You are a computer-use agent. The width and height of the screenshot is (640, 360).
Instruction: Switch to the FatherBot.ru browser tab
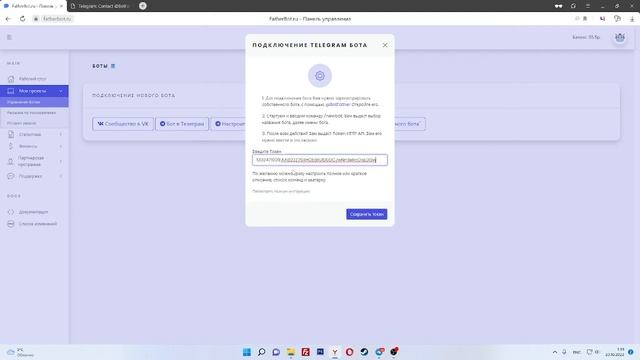[32, 6]
